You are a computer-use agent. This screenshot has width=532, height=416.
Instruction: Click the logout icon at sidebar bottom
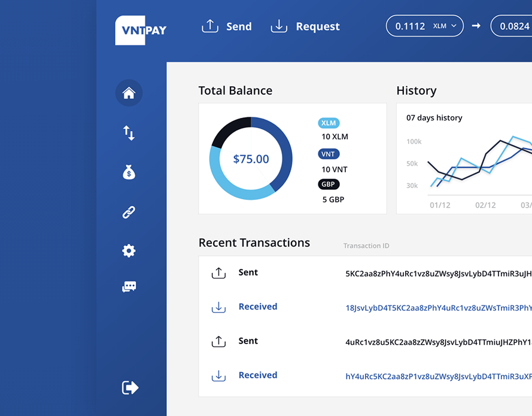[130, 387]
